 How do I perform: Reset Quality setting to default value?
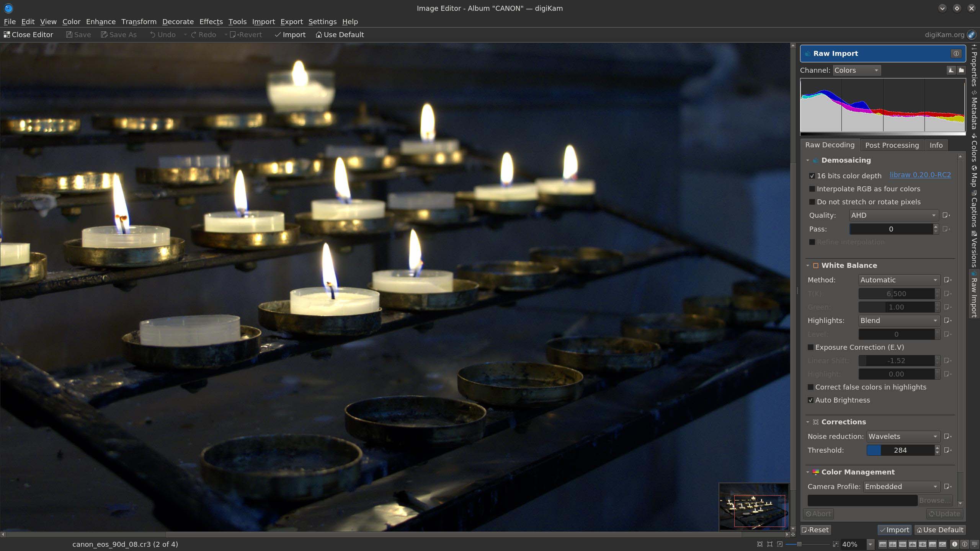click(x=946, y=215)
